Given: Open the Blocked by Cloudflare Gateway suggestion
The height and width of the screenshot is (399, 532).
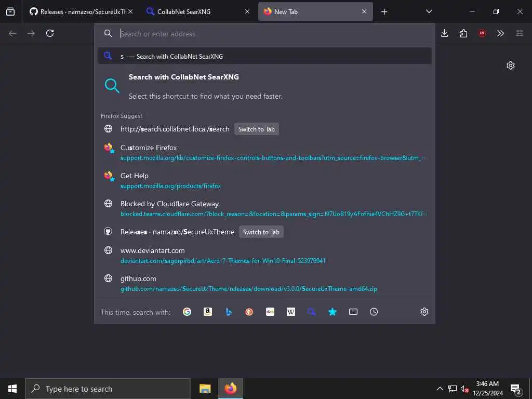Looking at the screenshot, I should point(264,209).
